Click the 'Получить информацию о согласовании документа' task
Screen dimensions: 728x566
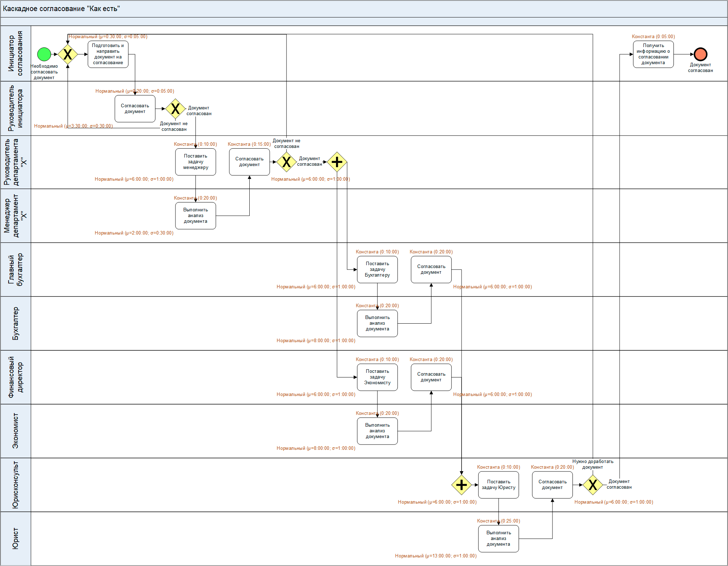coord(653,55)
